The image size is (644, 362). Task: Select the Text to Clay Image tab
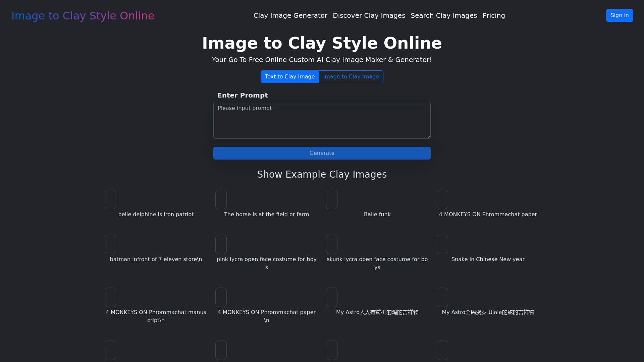pyautogui.click(x=290, y=77)
